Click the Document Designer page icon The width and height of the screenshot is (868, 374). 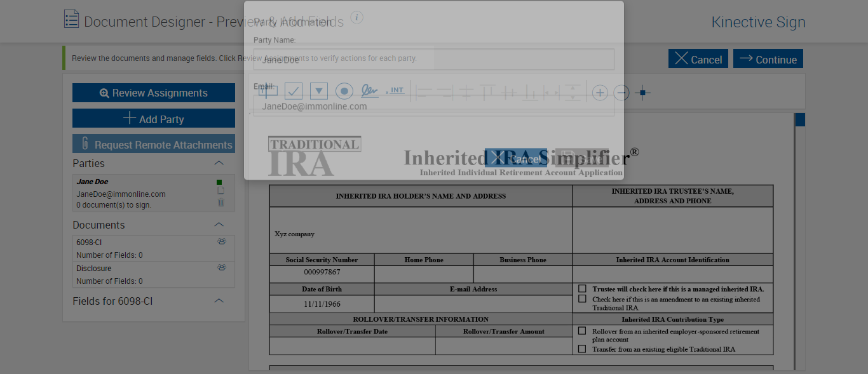click(x=72, y=19)
